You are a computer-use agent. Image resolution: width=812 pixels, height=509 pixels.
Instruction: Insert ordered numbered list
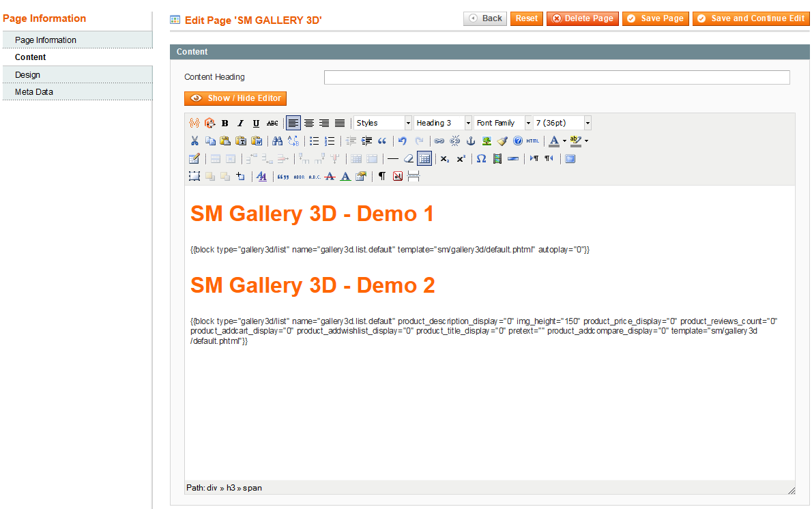(330, 141)
